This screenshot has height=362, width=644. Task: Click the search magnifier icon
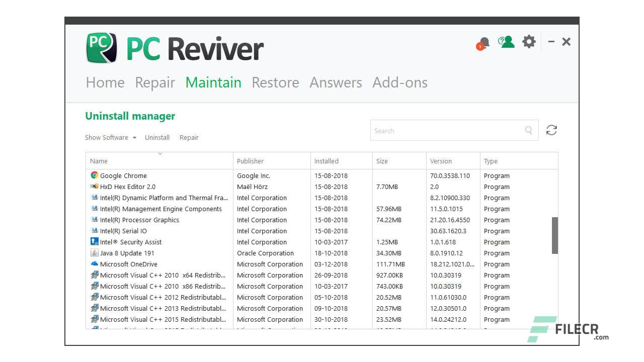point(528,130)
